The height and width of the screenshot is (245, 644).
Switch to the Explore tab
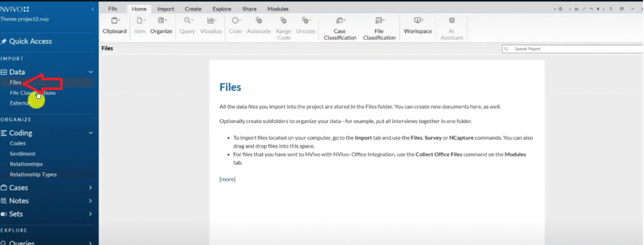[222, 9]
